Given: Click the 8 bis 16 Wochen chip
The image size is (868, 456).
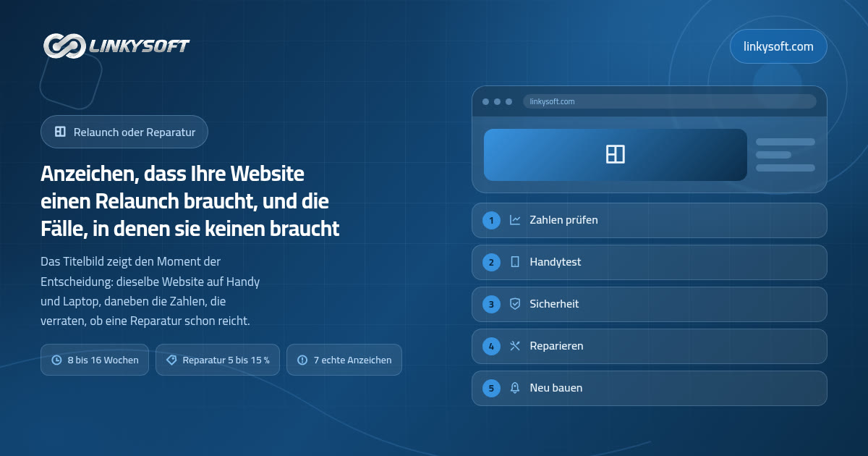Looking at the screenshot, I should 95,360.
